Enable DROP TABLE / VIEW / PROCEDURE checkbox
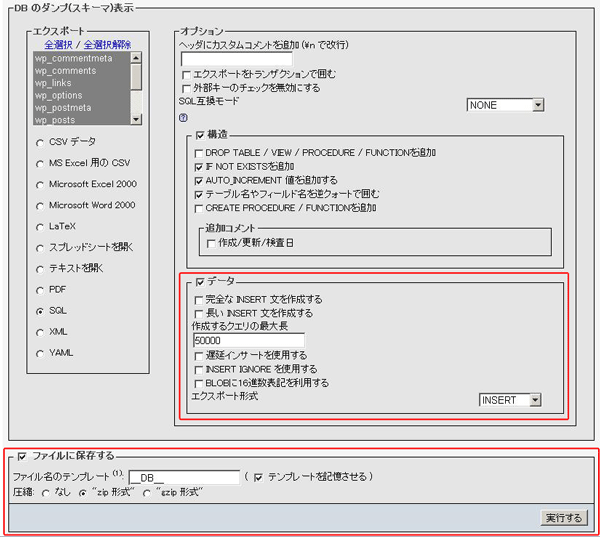 point(199,153)
